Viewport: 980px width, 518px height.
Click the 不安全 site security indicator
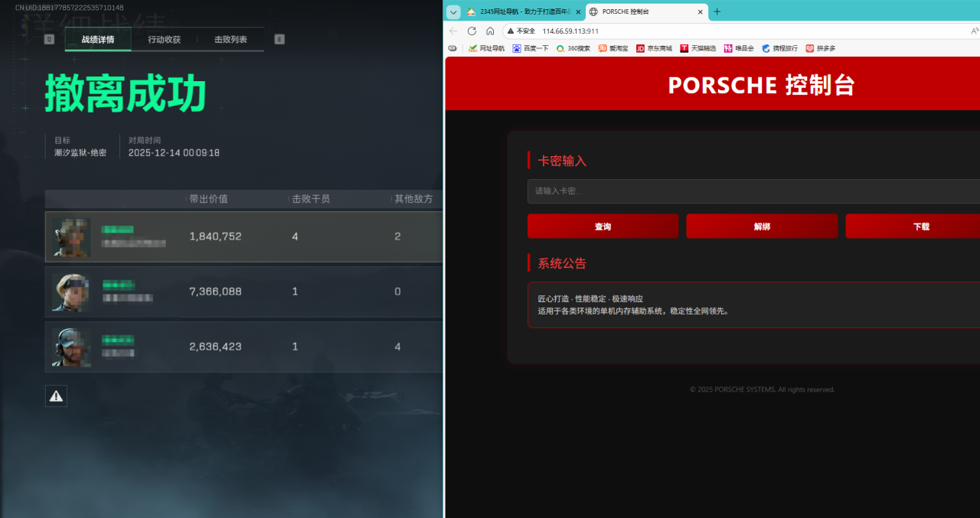(521, 31)
